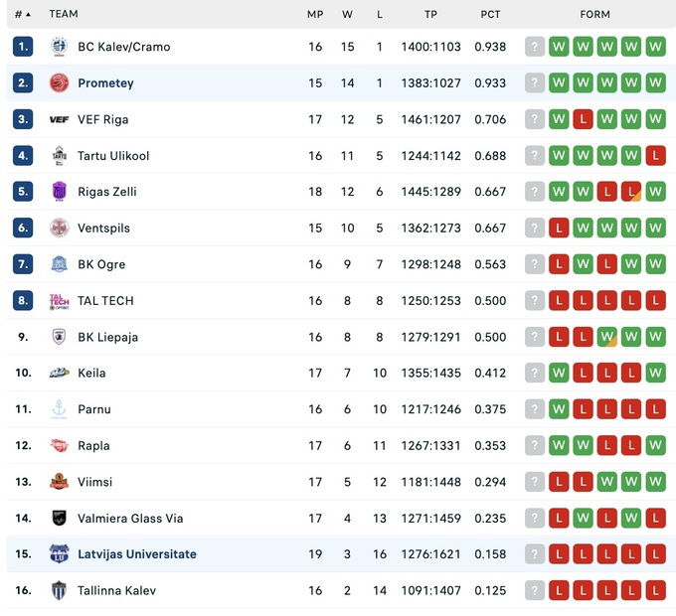Click the TEAM column header
The image size is (676, 616).
[64, 15]
